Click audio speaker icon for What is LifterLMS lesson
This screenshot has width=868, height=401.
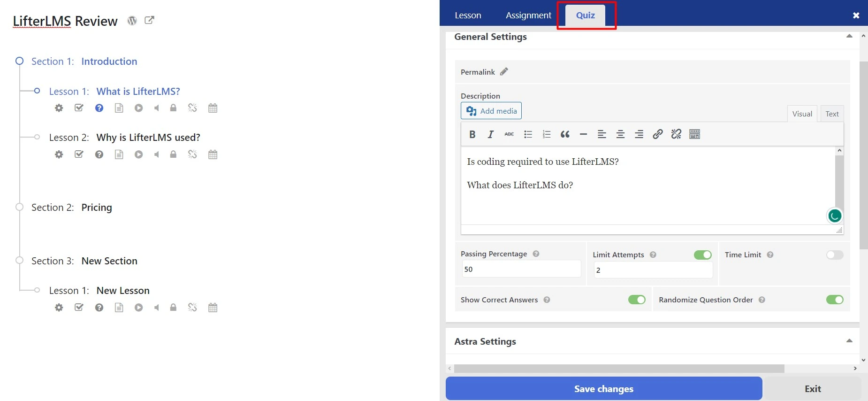pyautogui.click(x=157, y=108)
